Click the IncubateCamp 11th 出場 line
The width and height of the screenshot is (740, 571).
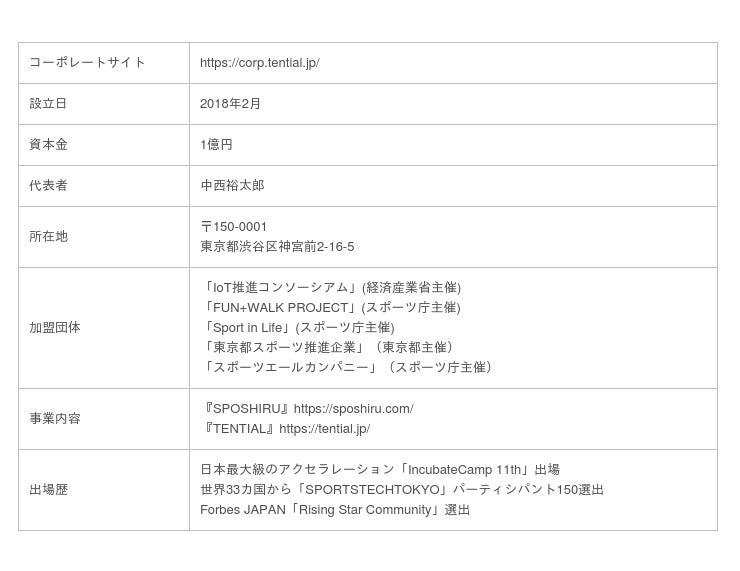(379, 470)
